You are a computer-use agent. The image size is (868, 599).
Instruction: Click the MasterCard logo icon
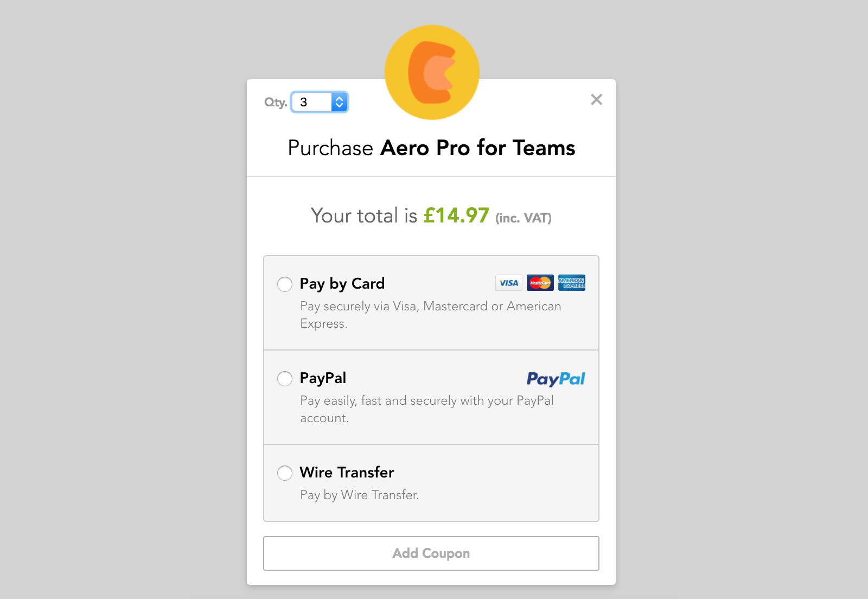(540, 283)
